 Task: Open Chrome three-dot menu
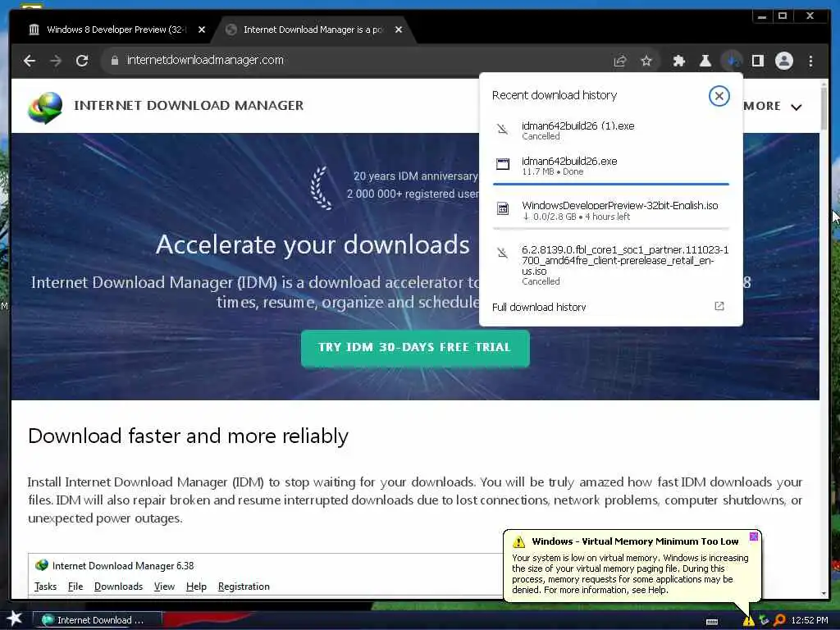(810, 61)
